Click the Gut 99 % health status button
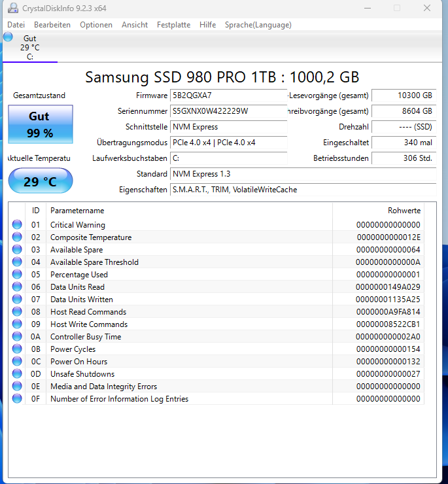This screenshot has height=484, width=448. [x=41, y=124]
